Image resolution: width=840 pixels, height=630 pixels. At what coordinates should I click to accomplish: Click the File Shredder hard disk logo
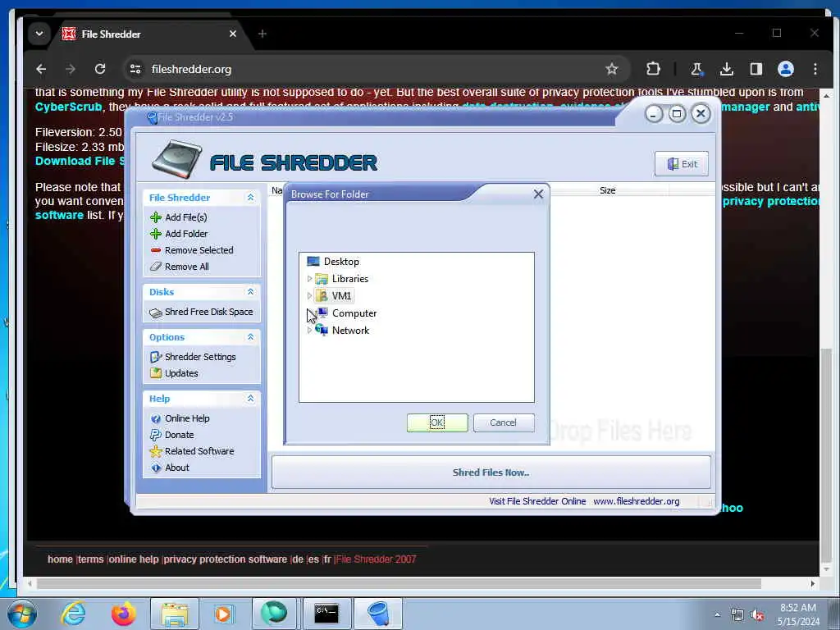(x=177, y=159)
